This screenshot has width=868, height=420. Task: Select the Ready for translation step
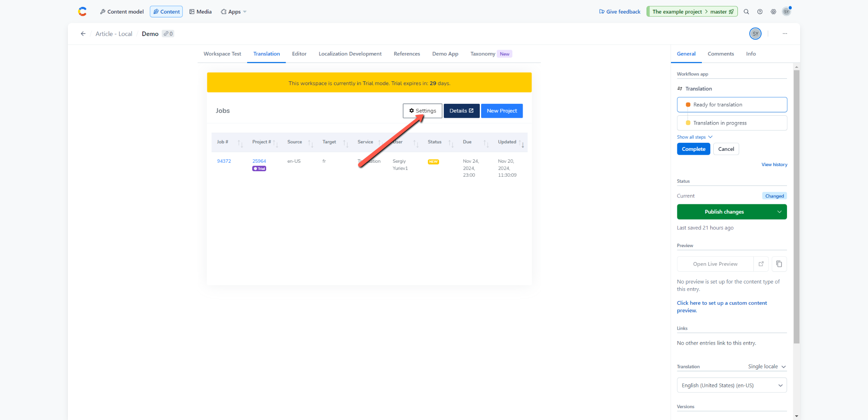732,105
